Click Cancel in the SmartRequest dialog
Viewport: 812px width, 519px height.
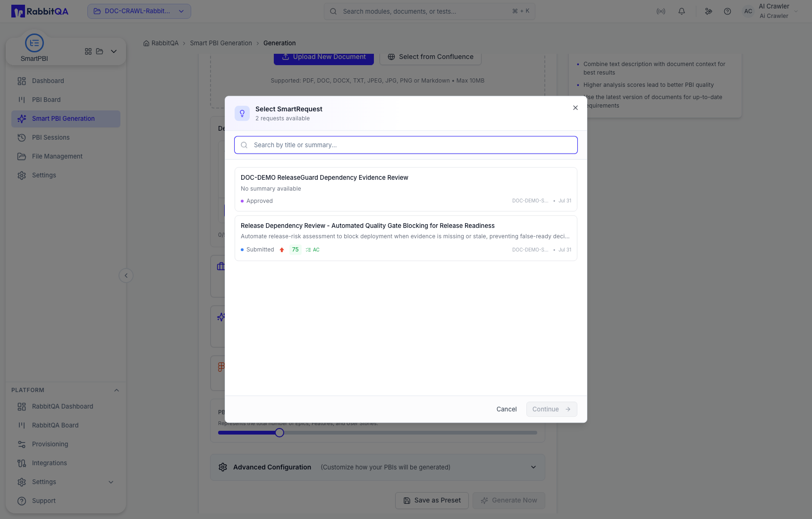pos(507,409)
